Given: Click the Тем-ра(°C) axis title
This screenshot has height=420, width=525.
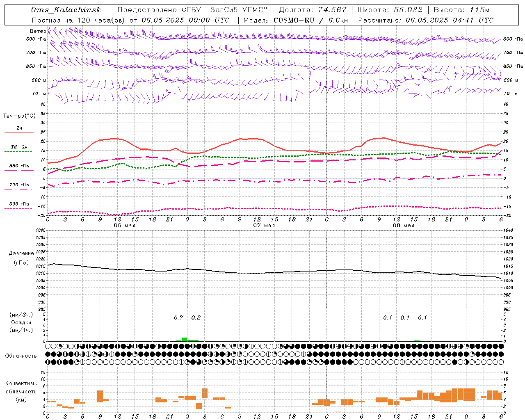Looking at the screenshot, I should coord(19,116).
